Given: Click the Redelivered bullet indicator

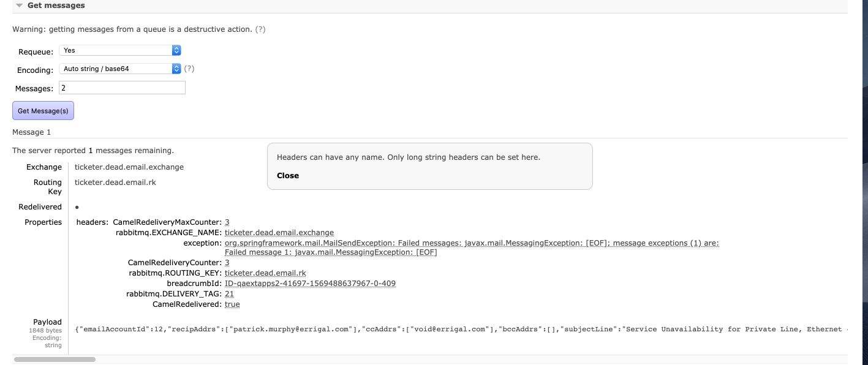Looking at the screenshot, I should (77, 208).
